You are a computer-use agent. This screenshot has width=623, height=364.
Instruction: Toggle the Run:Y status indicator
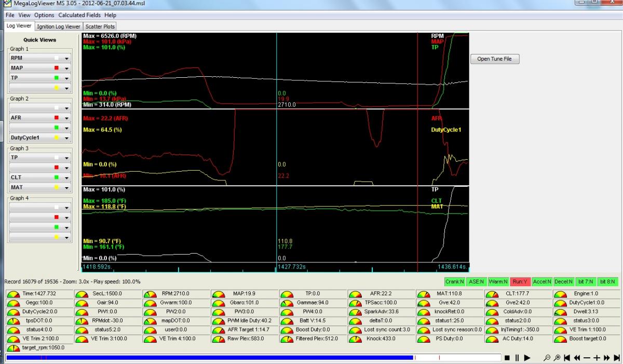521,282
